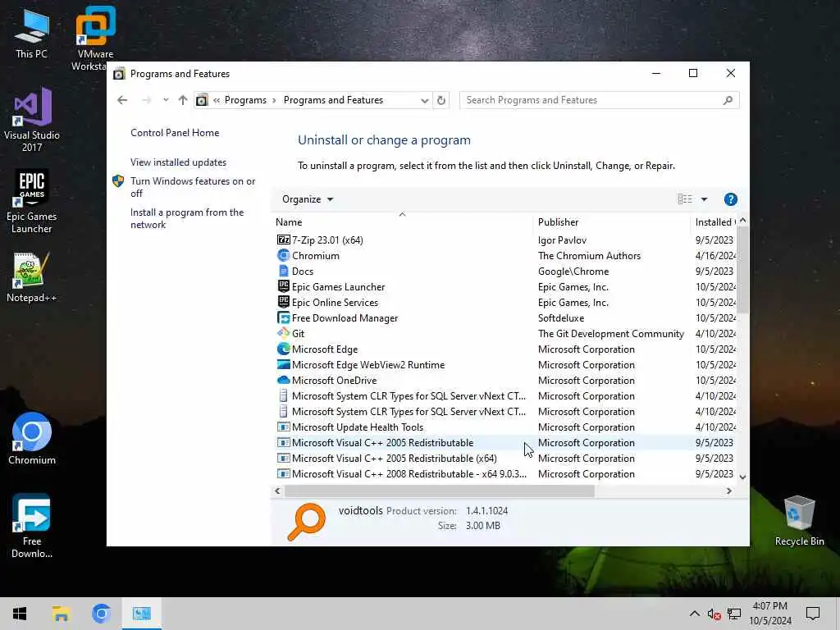Open the Help question mark button
Image resolution: width=840 pixels, height=630 pixels.
point(730,199)
